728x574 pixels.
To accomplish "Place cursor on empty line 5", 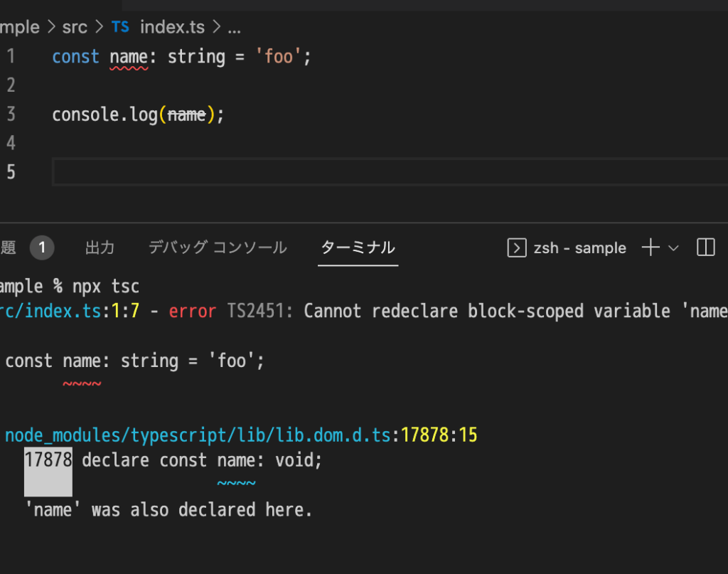I will click(390, 172).
